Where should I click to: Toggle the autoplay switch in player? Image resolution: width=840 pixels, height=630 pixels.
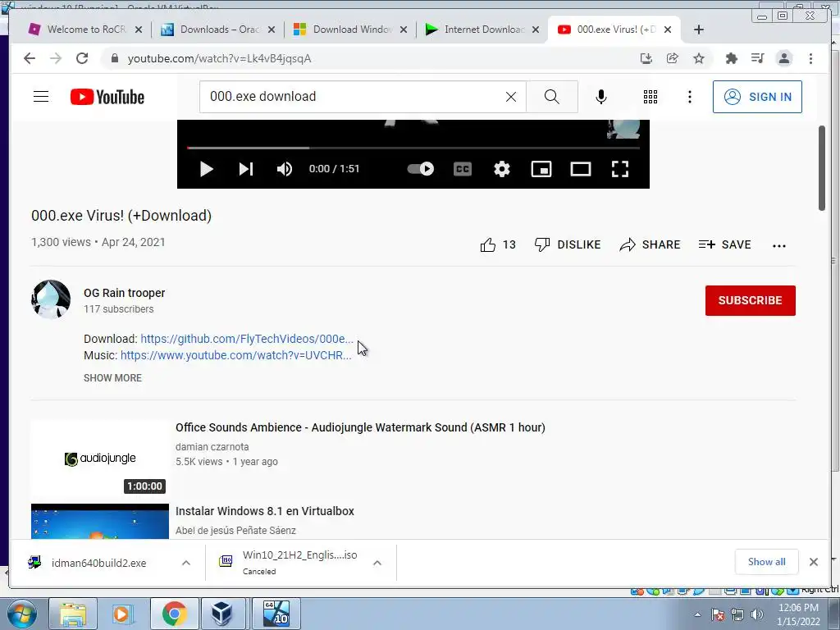tap(421, 169)
